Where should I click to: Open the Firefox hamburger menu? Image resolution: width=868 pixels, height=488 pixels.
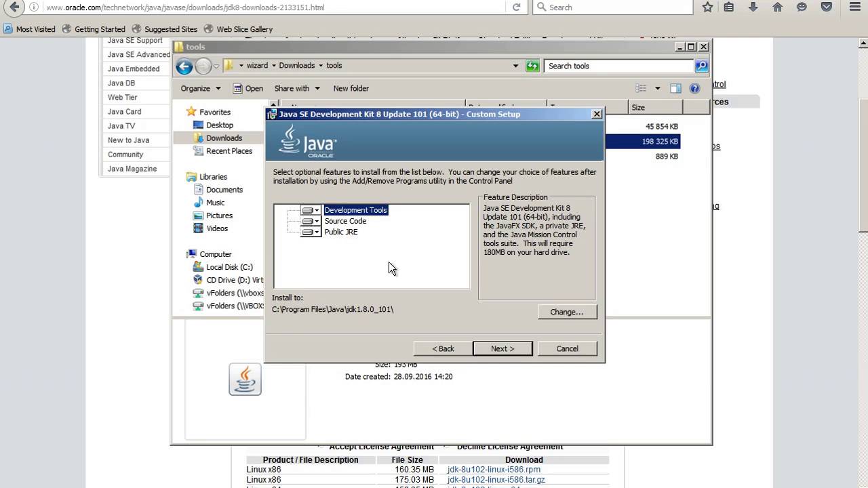tap(854, 7)
